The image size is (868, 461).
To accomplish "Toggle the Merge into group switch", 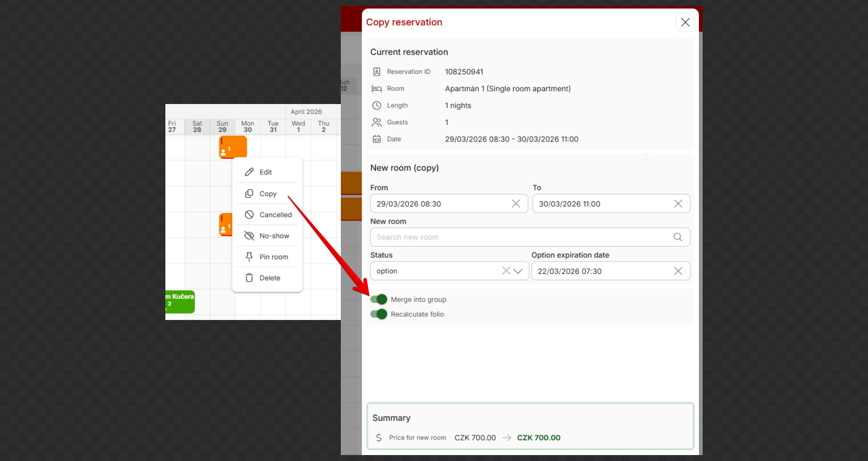I will tap(379, 299).
